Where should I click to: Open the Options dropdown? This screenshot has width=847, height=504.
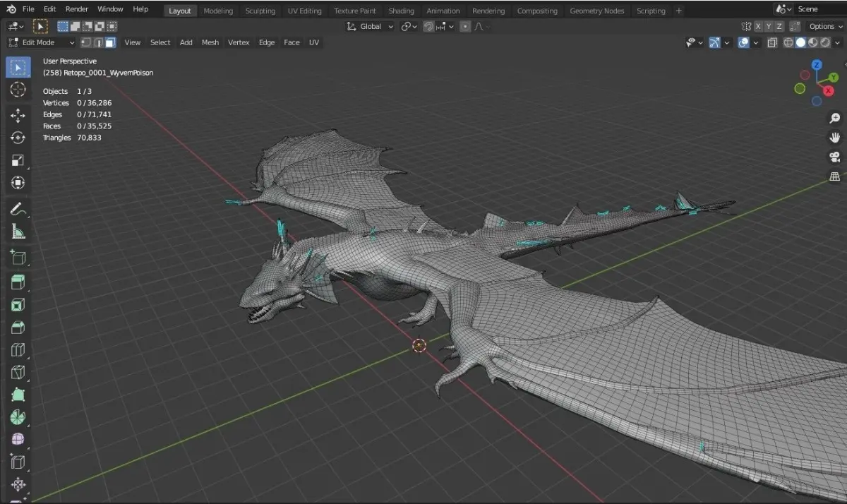[825, 26]
